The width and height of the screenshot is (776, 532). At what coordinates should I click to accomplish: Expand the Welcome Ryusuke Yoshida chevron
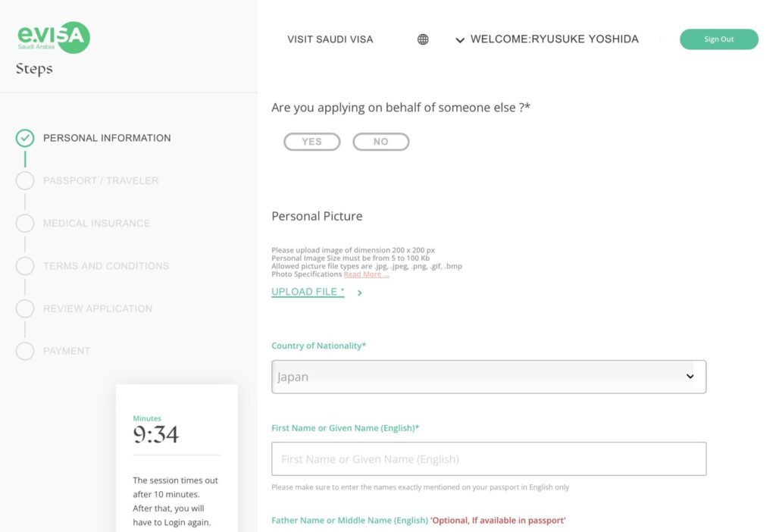[x=460, y=40]
